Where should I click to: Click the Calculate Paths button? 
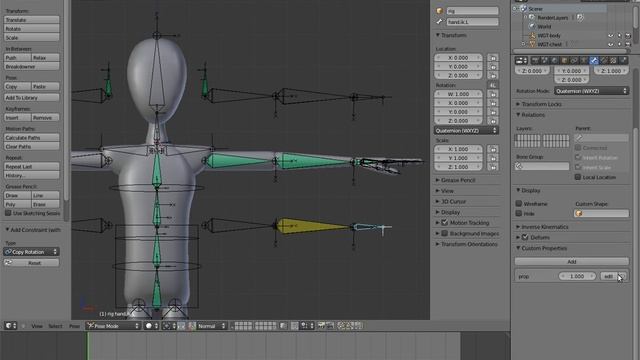pos(31,138)
